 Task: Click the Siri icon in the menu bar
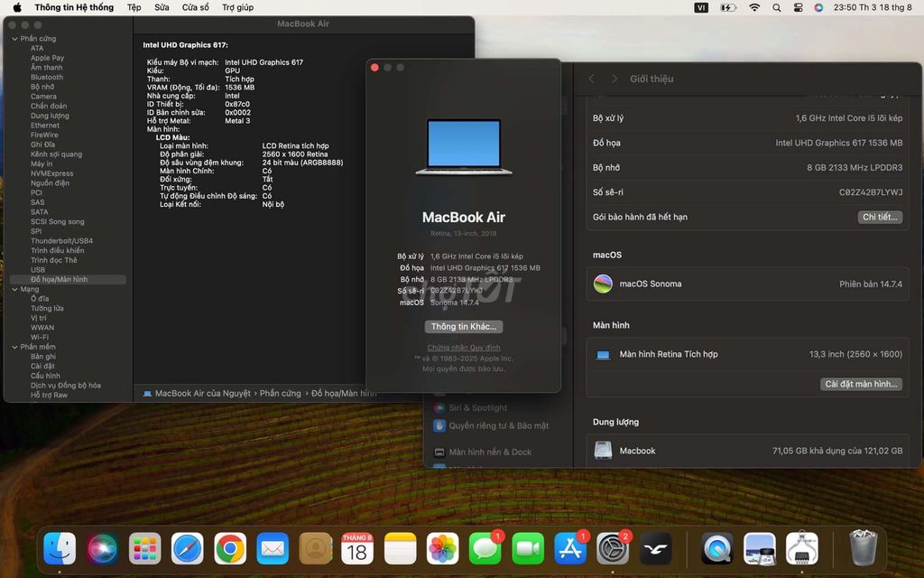[x=818, y=7]
